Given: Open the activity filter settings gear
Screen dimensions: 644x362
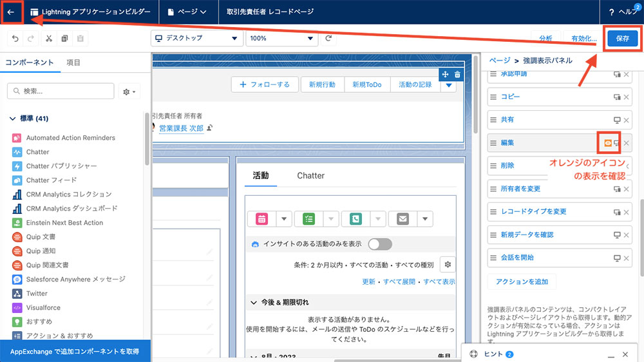Looking at the screenshot, I should click(x=448, y=265).
